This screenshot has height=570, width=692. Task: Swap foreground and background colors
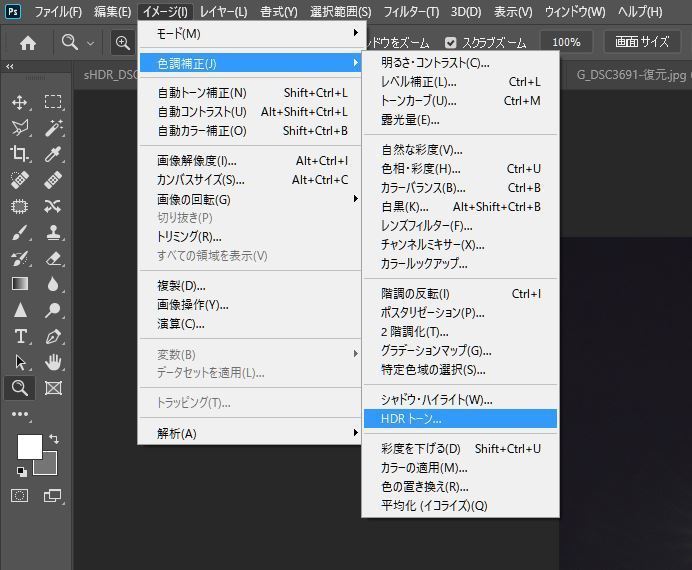click(53, 439)
